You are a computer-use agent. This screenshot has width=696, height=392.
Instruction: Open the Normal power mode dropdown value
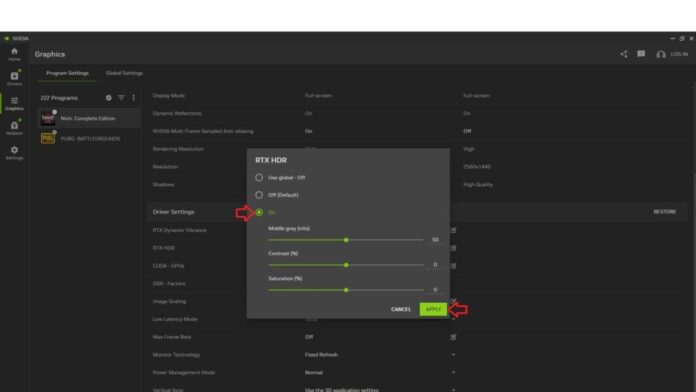(x=314, y=372)
